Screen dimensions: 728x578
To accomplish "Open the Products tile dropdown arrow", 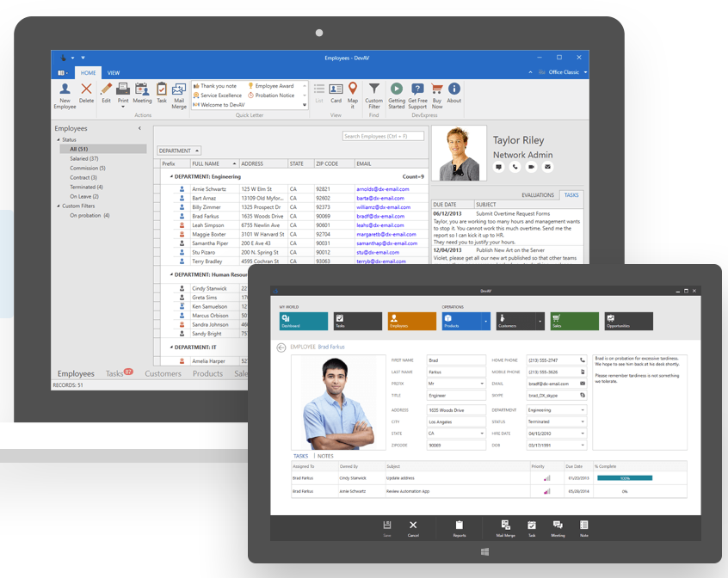I will coord(485,321).
